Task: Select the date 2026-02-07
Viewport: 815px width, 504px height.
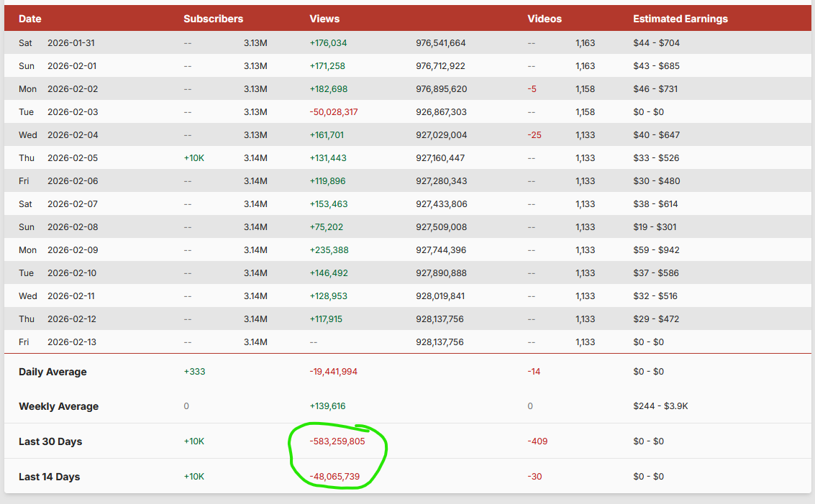Action: pyautogui.click(x=73, y=203)
